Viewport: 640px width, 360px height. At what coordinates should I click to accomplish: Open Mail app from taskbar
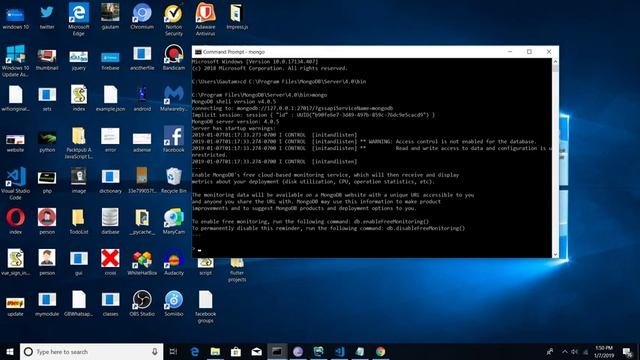tap(256, 351)
